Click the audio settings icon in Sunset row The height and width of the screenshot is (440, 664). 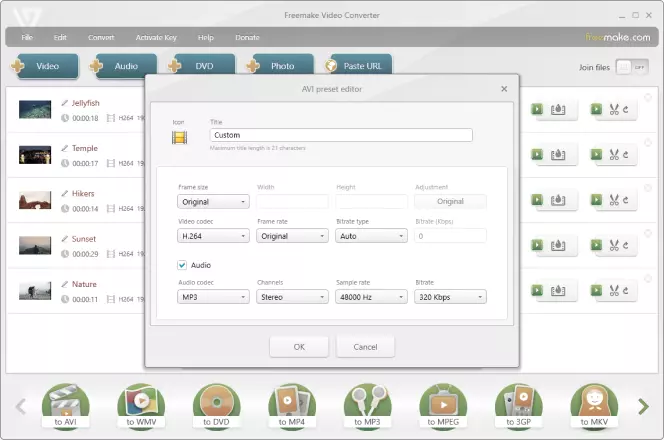558,246
